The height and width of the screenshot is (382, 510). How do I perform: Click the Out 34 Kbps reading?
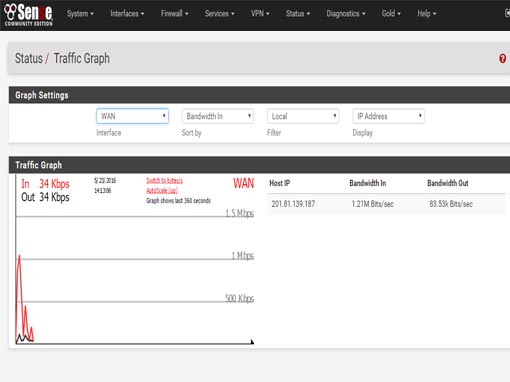click(x=45, y=197)
